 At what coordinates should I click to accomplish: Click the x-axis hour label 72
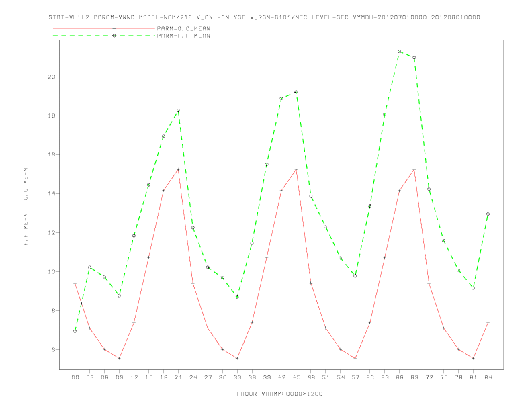(x=429, y=377)
